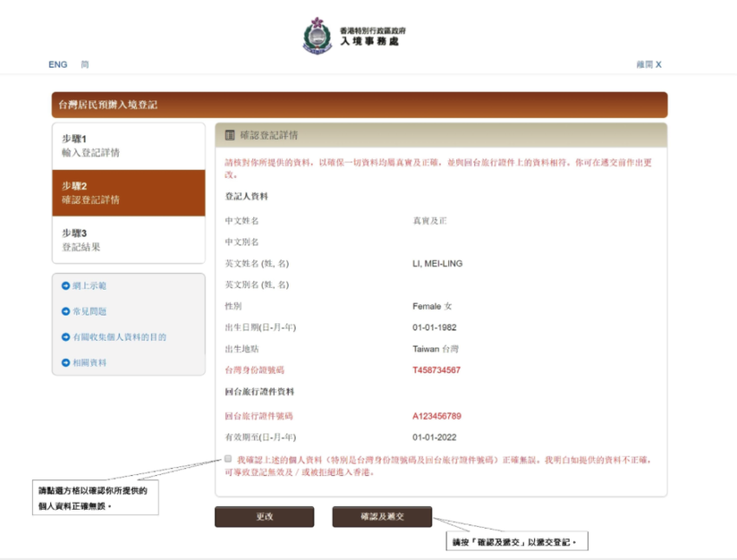This screenshot has height=560, width=737.
Task: Switch the language to ENG
Action: (x=57, y=64)
